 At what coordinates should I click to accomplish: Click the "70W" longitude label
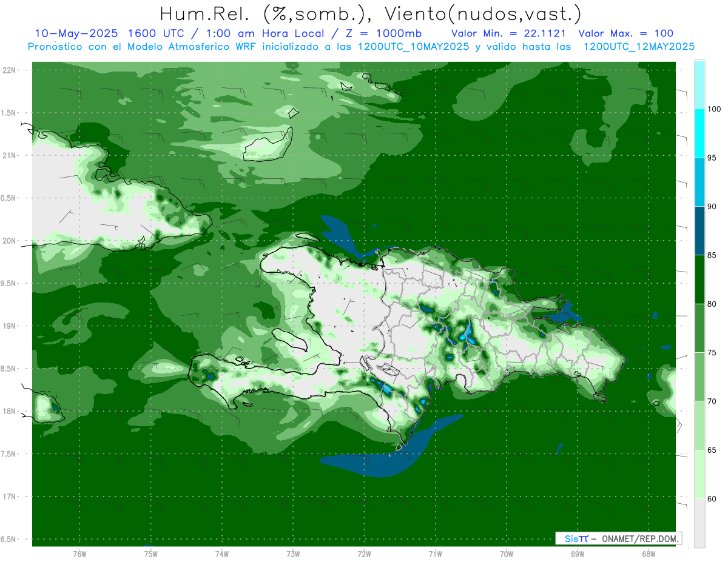click(x=507, y=554)
